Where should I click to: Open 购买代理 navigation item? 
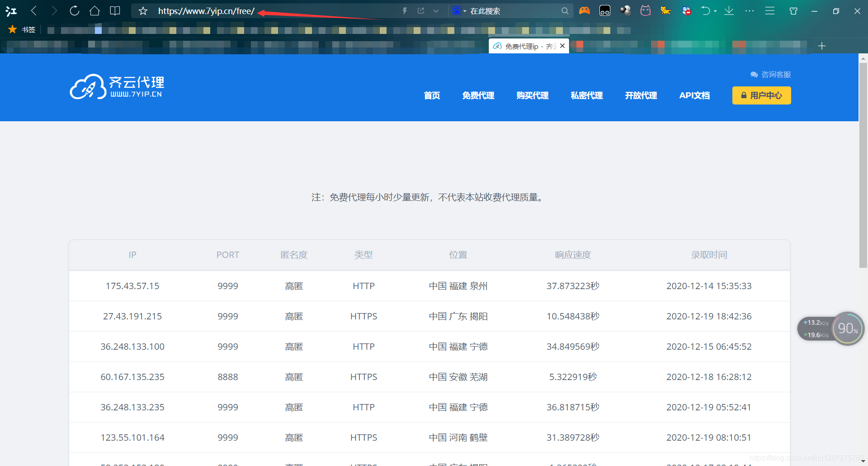coord(532,95)
